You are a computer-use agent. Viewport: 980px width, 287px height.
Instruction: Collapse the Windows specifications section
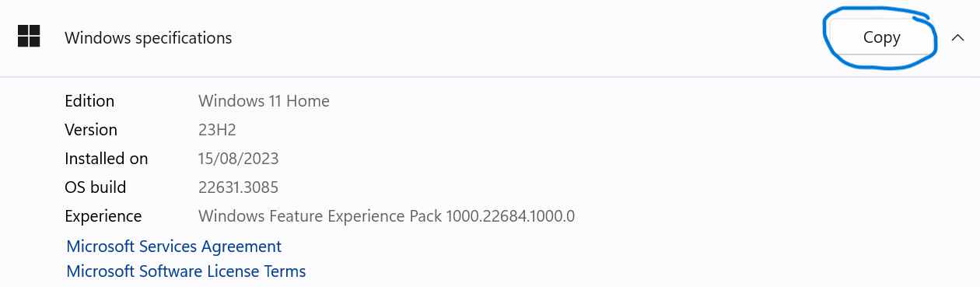click(x=957, y=37)
